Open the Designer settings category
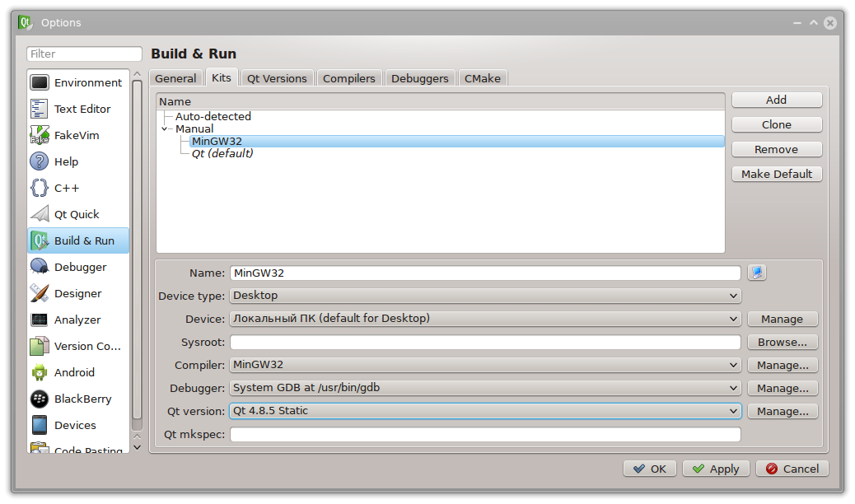The height and width of the screenshot is (504, 855). pos(77,293)
